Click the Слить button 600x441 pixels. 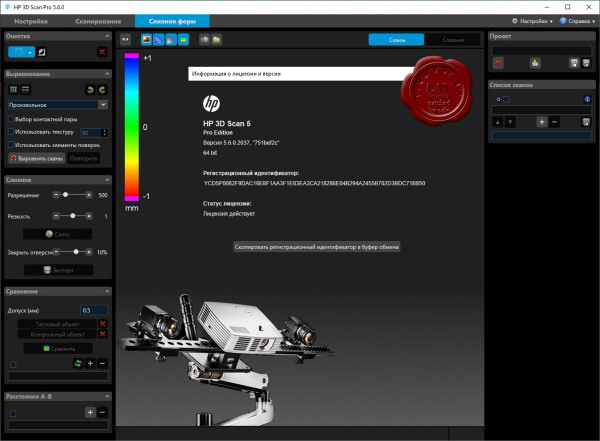[57, 234]
